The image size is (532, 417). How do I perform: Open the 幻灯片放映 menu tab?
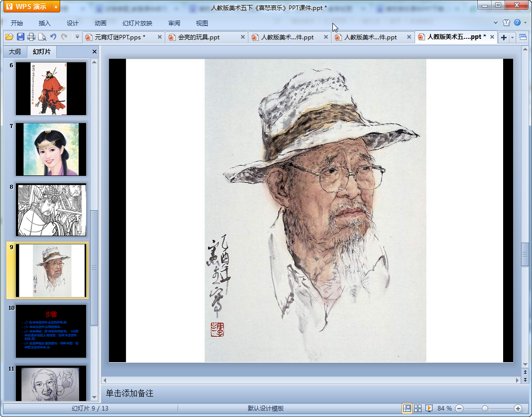[137, 23]
